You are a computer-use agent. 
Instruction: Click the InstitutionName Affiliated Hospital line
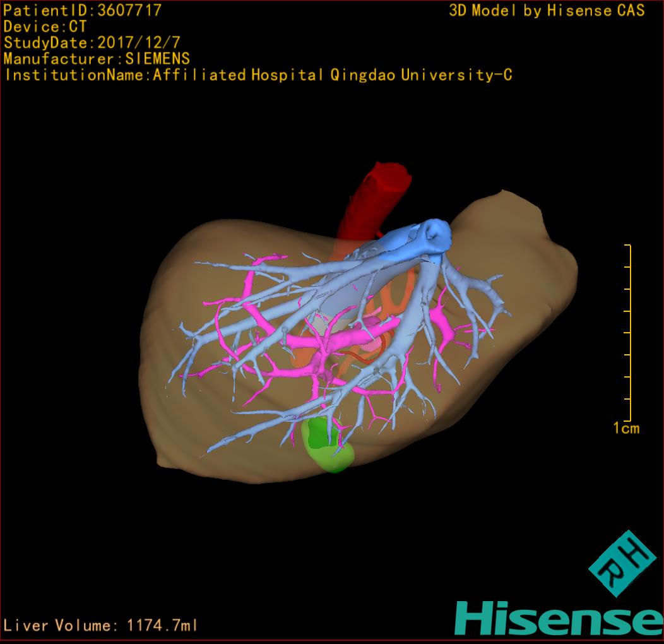click(x=258, y=75)
